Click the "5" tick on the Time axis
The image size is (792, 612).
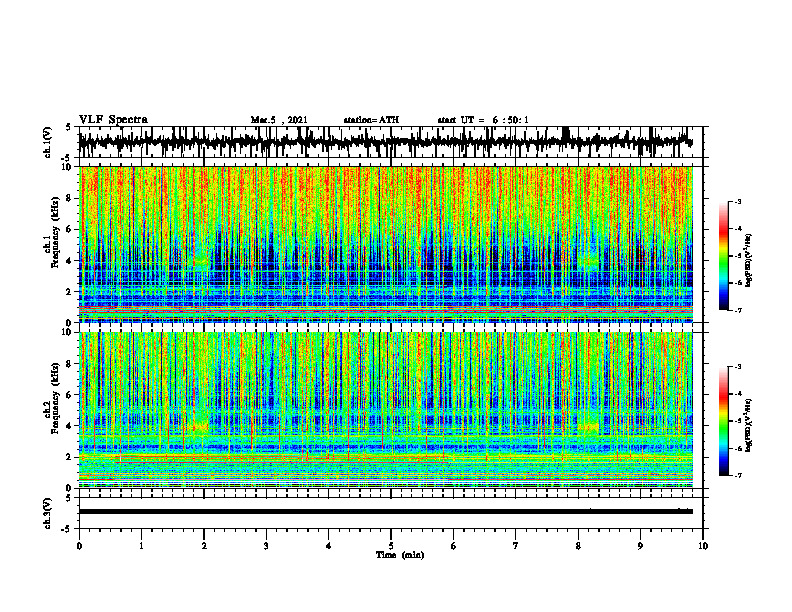click(x=391, y=546)
